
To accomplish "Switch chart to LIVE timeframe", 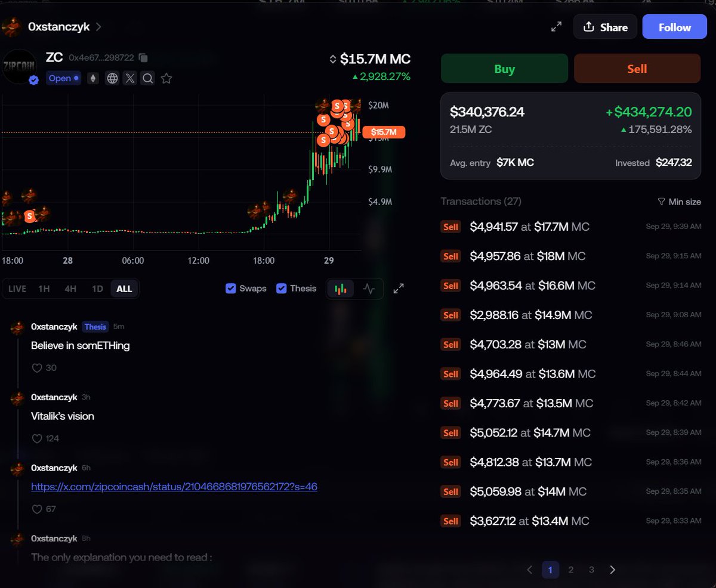I will click(17, 289).
